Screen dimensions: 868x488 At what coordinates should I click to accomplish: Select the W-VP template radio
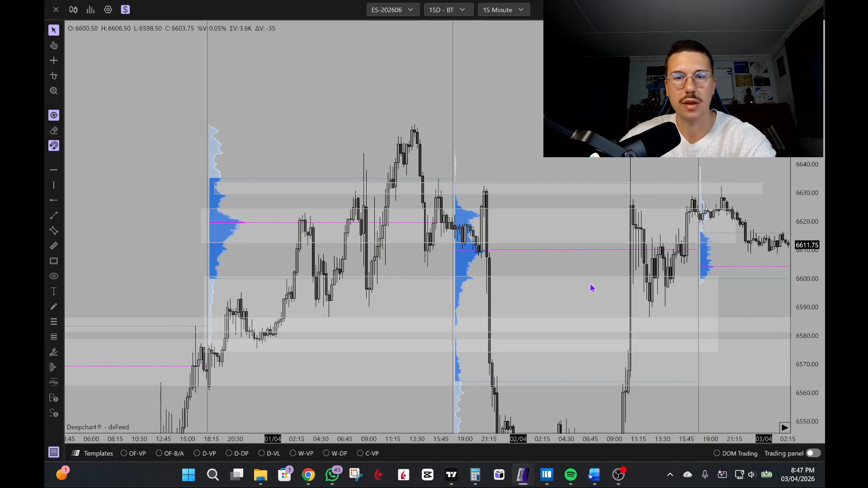[x=293, y=453]
